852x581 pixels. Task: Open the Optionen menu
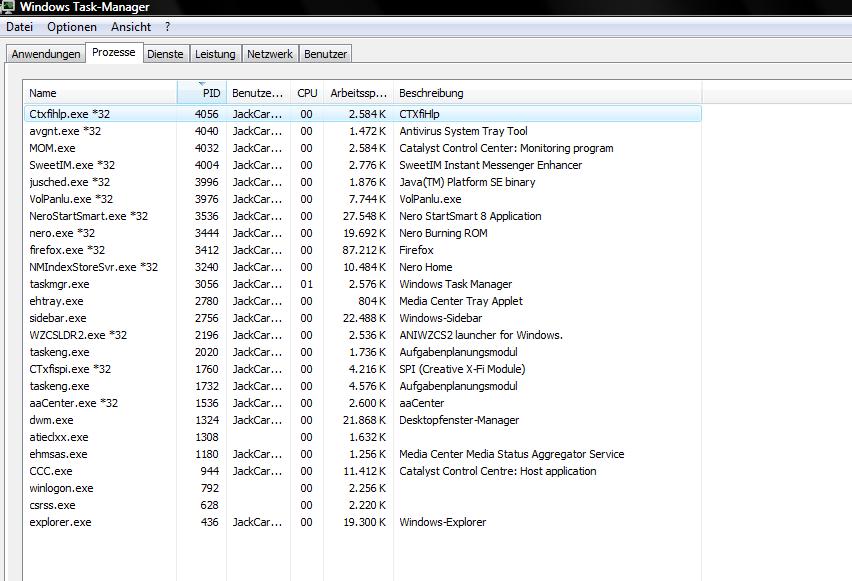[72, 27]
